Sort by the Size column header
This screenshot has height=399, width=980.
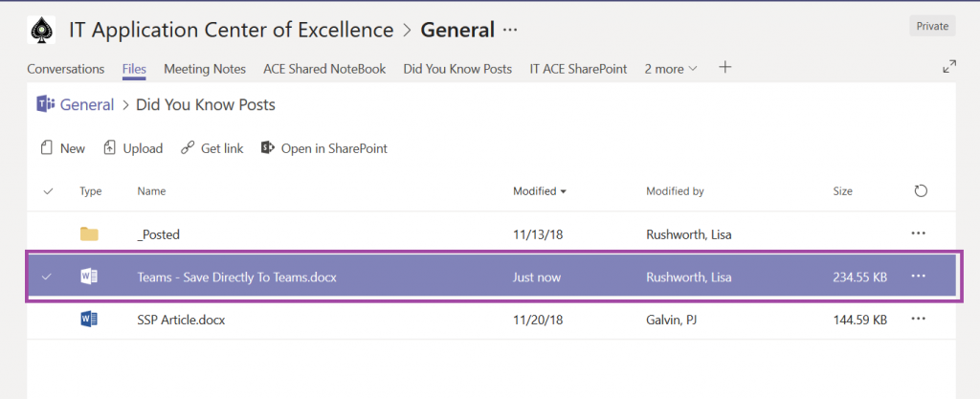[x=842, y=191]
